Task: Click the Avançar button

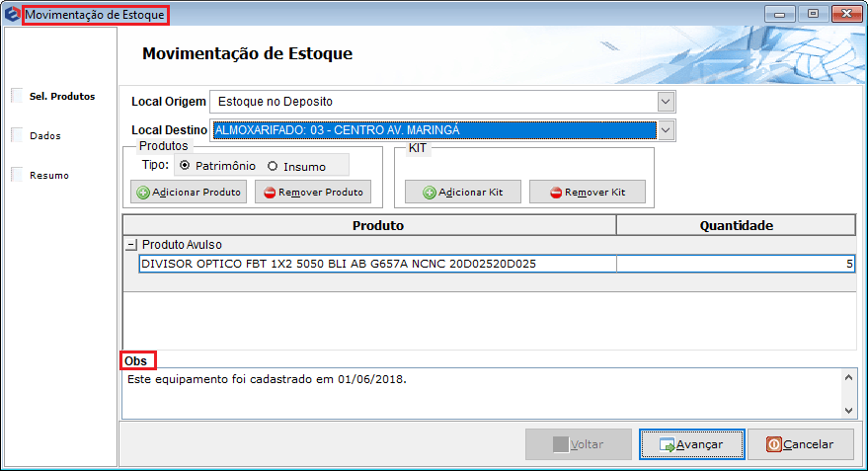Action: [691, 444]
